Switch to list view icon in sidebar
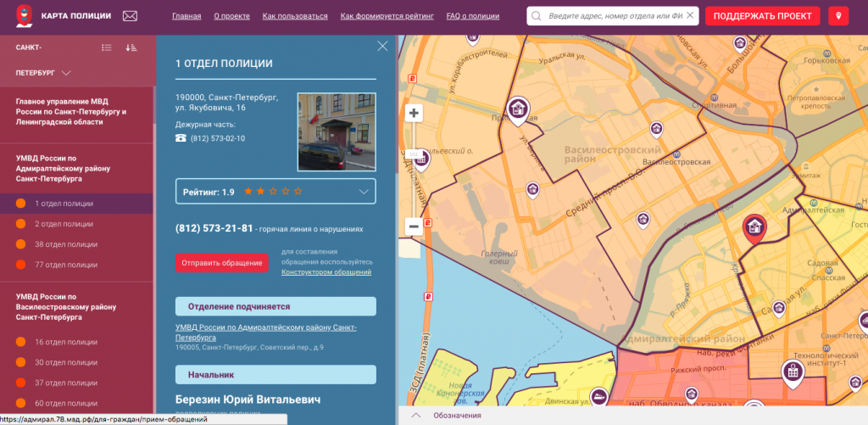The image size is (868, 425). 106,48
